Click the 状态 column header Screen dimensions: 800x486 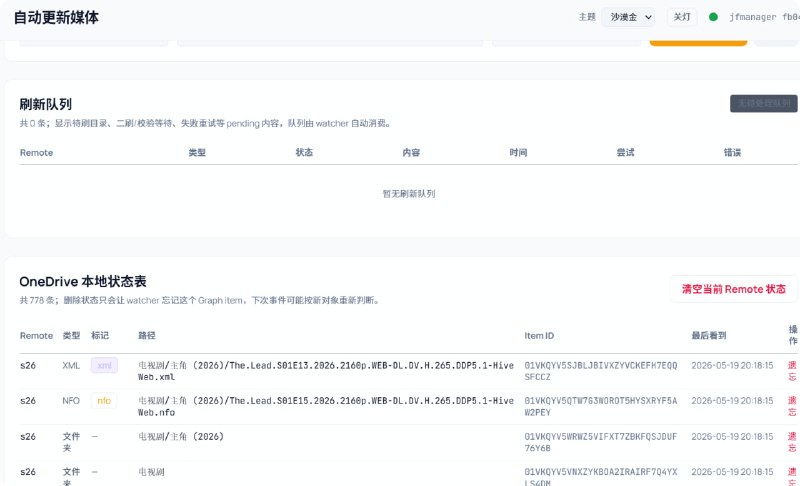(304, 152)
